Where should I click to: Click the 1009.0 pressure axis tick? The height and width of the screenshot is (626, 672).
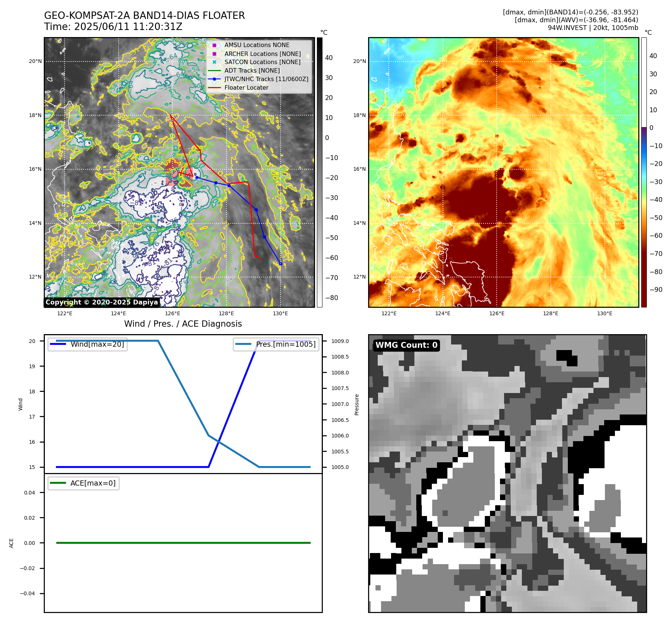click(x=340, y=341)
